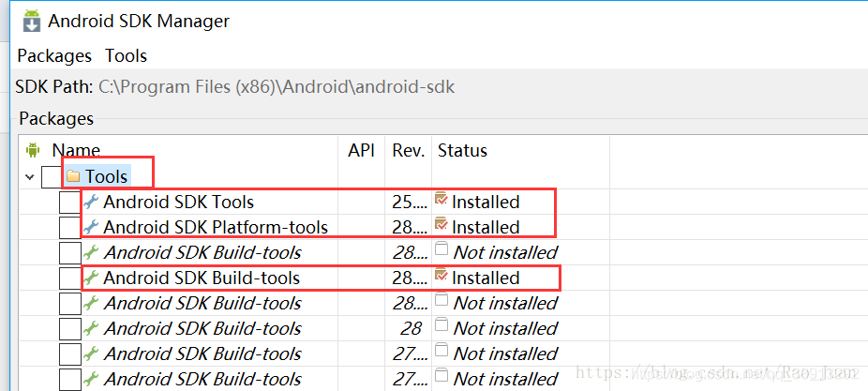Tick the checkbox of the Tools folder
868x391 pixels.
[52, 176]
